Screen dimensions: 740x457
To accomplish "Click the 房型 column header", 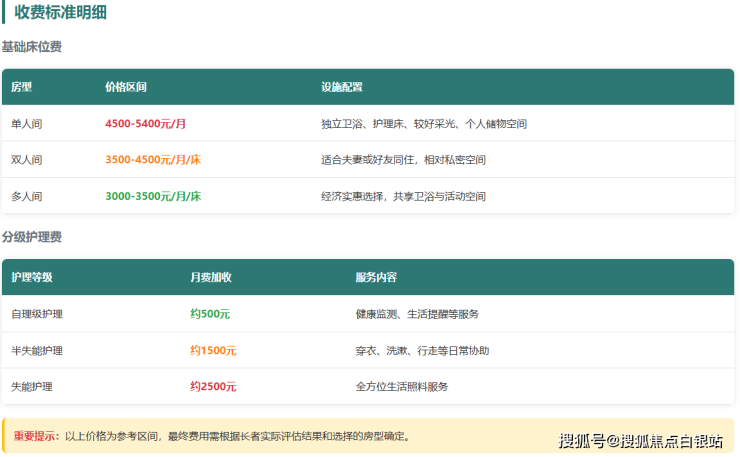I will point(21,87).
